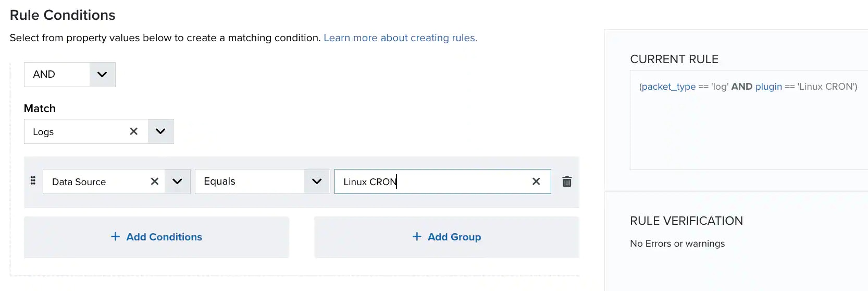Click the Equals operator field text
The height and width of the screenshot is (291, 868).
pyautogui.click(x=219, y=181)
